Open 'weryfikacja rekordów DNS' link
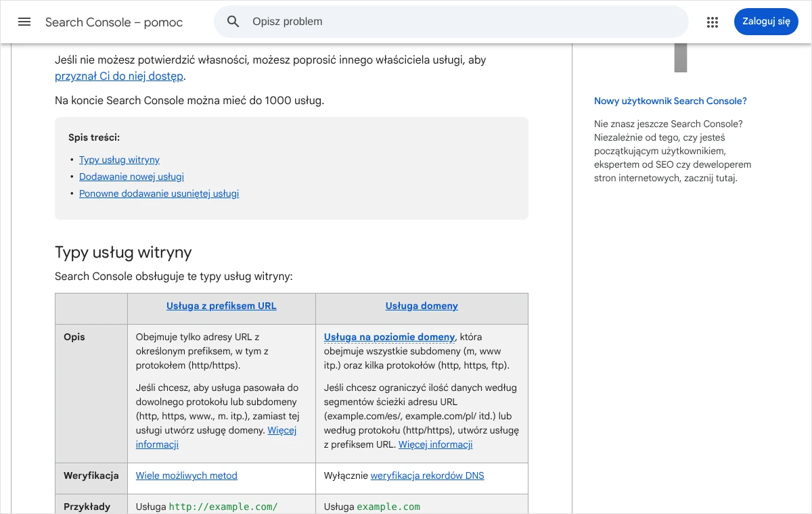The image size is (812, 514). tap(427, 475)
